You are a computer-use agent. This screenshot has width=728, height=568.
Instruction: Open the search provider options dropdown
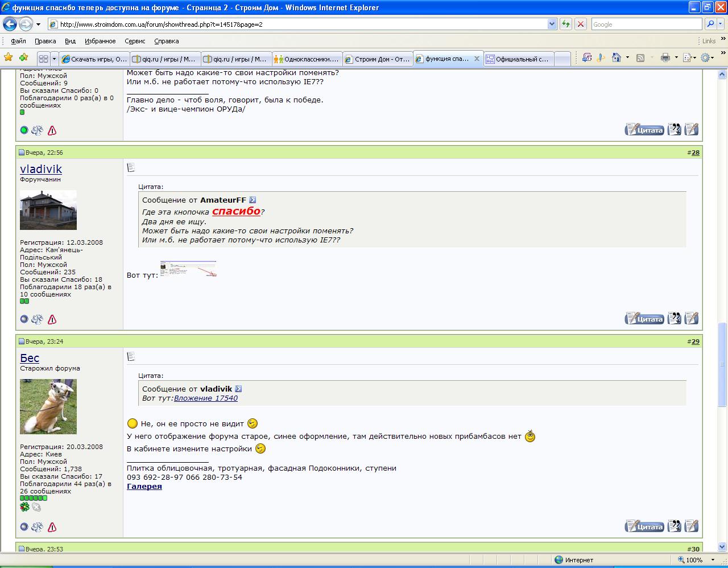[x=720, y=24]
